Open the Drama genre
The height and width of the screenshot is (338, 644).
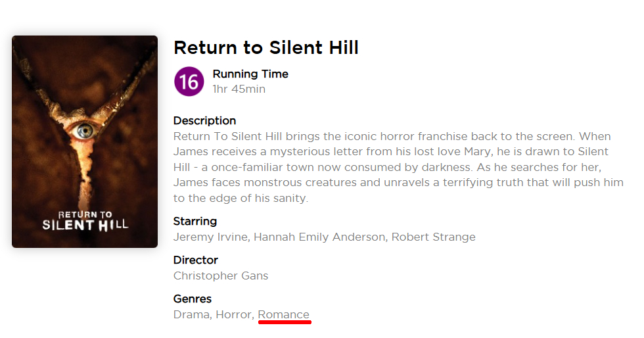pyautogui.click(x=190, y=314)
